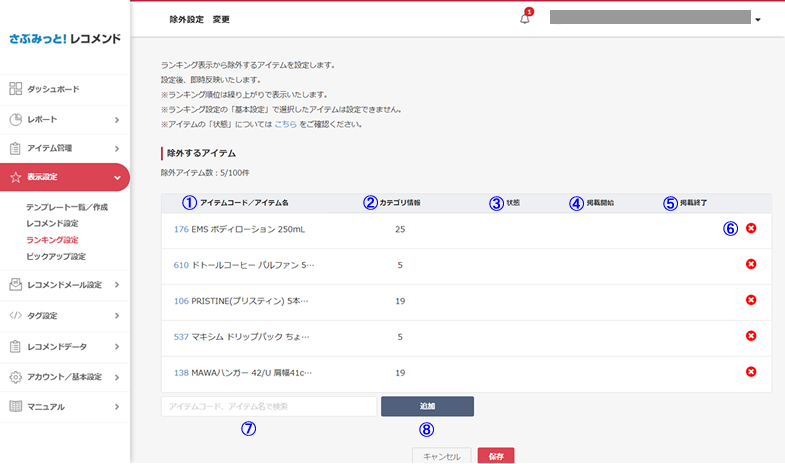Screen dimensions: 785x464
Task: Remove item 138 MAWAハンガー with red X
Action: click(751, 372)
